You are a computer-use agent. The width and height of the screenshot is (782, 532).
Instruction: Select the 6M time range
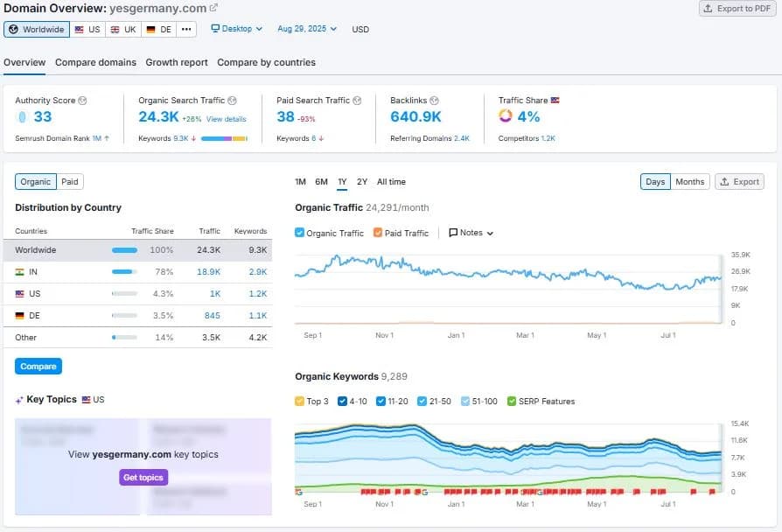pos(321,182)
